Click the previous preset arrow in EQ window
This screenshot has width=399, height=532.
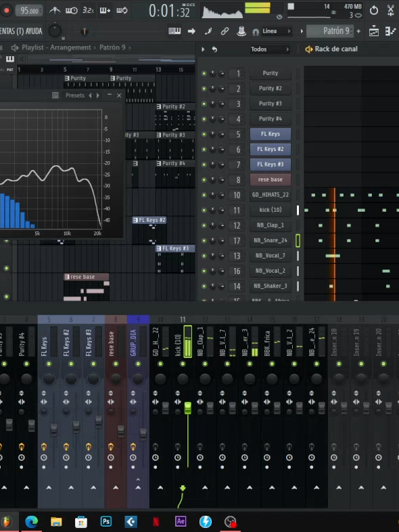[90, 95]
